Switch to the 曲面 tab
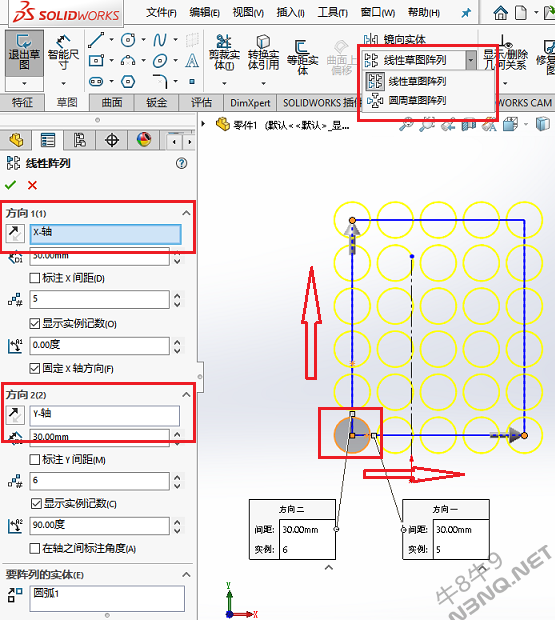The image size is (555, 620). 112,102
